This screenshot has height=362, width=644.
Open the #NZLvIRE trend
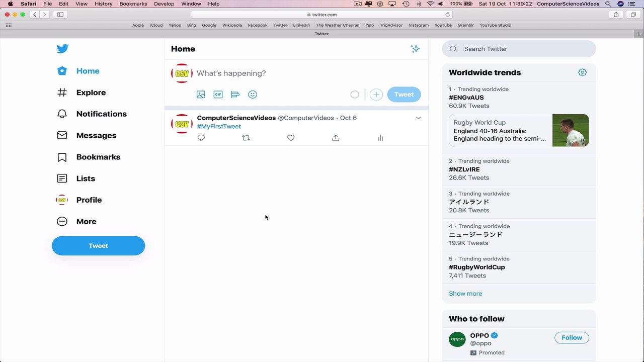tap(464, 169)
